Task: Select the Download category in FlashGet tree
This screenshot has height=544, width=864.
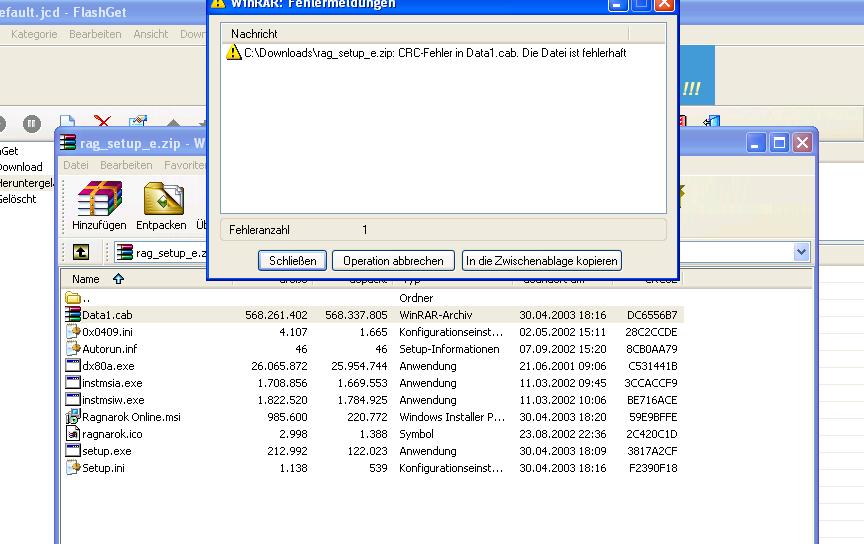Action: (20, 167)
